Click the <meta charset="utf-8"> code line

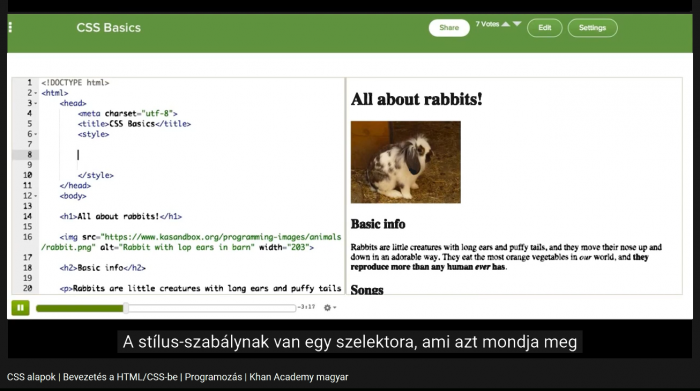click(128, 113)
